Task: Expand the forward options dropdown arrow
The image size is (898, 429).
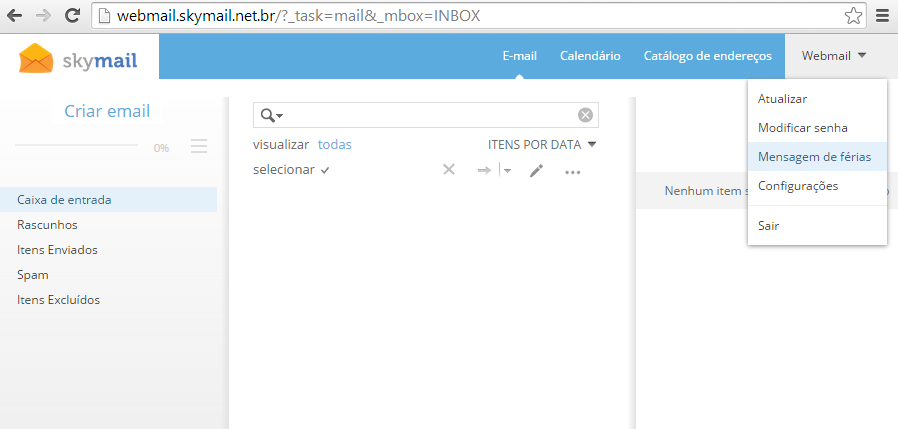Action: (x=507, y=170)
